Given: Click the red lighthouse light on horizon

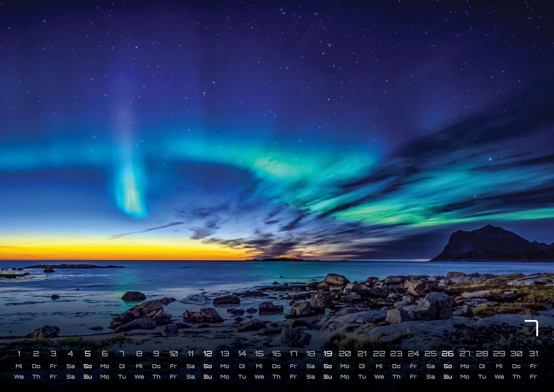Looking at the screenshot, I should tap(295, 257).
